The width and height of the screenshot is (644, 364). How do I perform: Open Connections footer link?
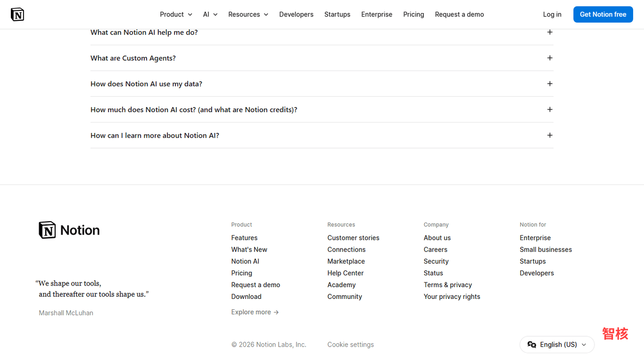point(347,250)
